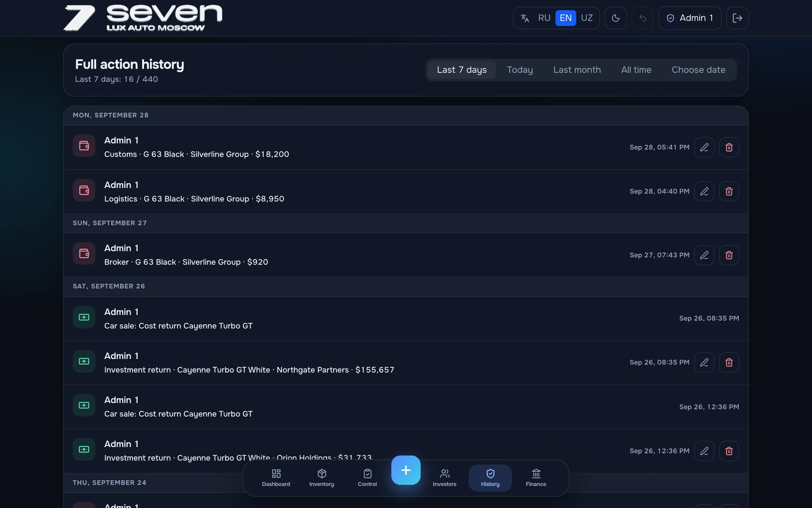Edit the Northgate Partners $155,657 investment return

(704, 362)
